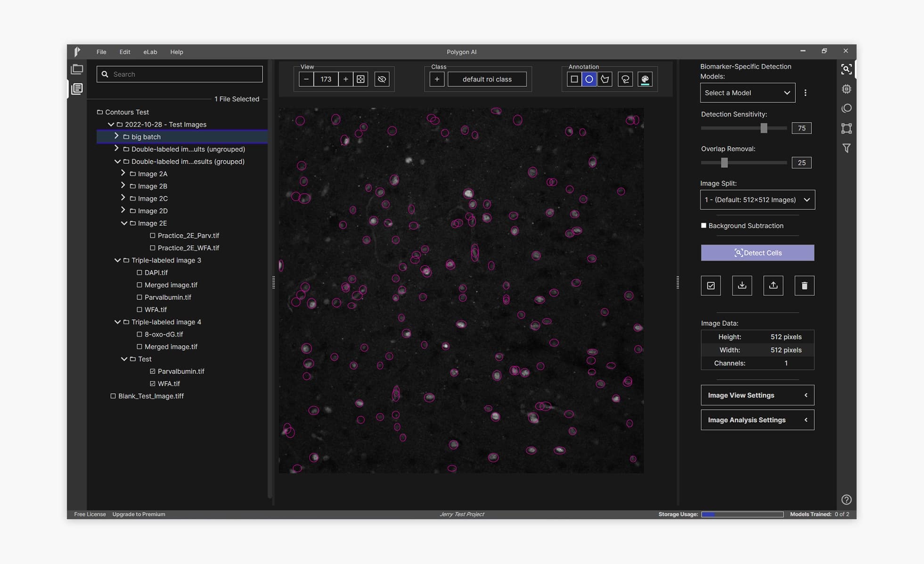Adjust the Detection Sensitivity slider handle

pyautogui.click(x=764, y=128)
